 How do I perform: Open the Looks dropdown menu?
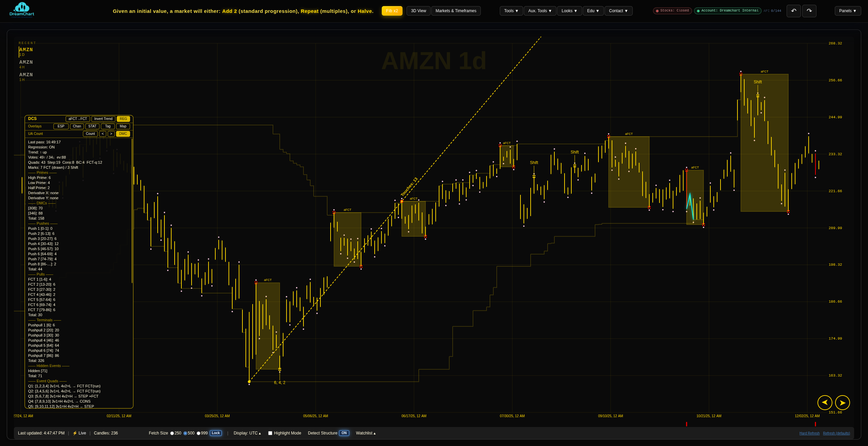click(x=569, y=11)
